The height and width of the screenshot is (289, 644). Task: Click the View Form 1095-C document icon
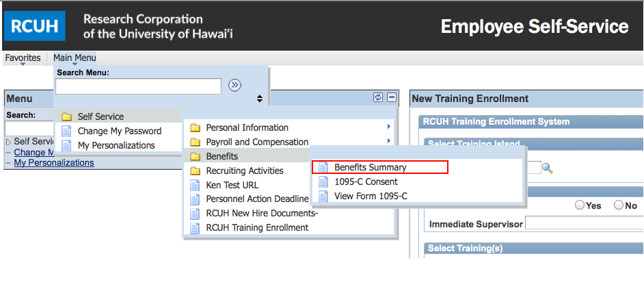coord(323,196)
